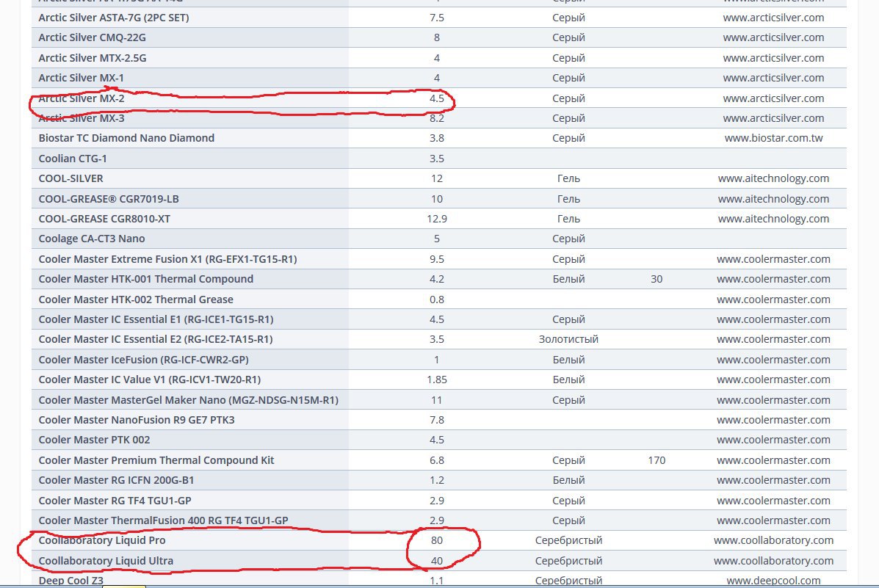
Task: Click the 30 value in HTK-001 row
Action: pyautogui.click(x=656, y=279)
